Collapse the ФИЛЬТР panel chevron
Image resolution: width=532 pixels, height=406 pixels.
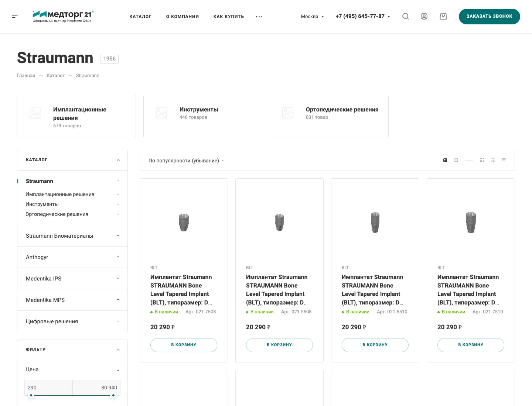click(118, 350)
